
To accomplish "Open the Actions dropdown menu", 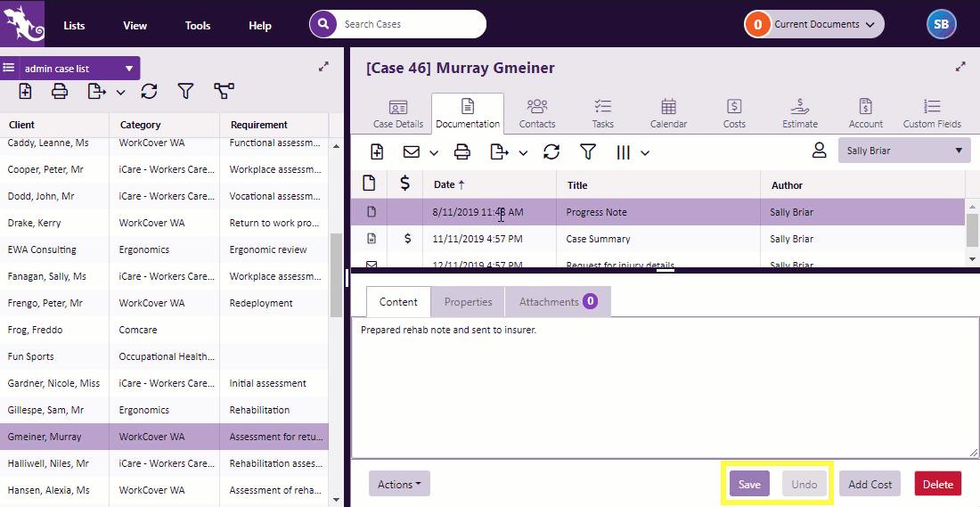I will [398, 484].
